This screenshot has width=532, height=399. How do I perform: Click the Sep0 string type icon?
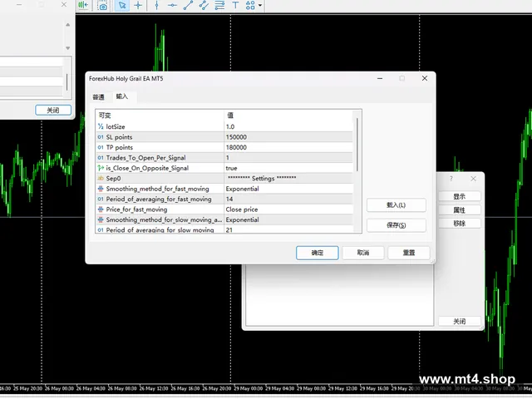click(x=101, y=179)
